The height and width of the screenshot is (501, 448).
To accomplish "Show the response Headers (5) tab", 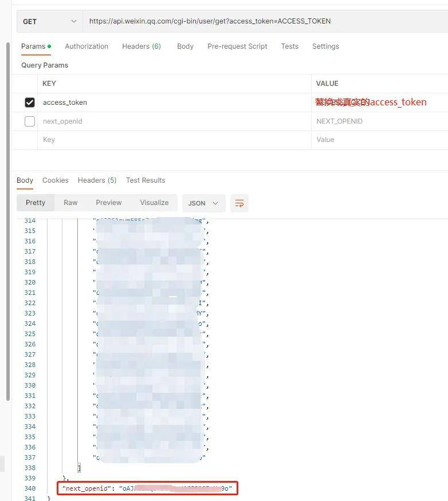I will (x=97, y=180).
